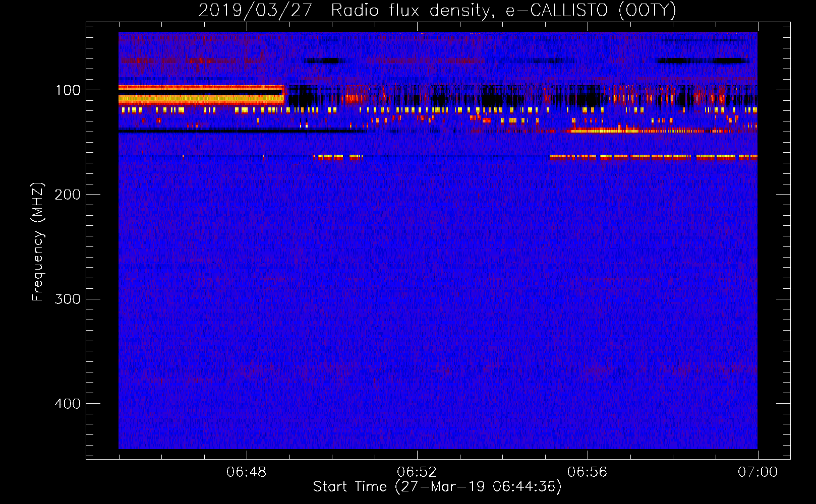Image resolution: width=816 pixels, height=504 pixels.
Task: Click the 06:52 time tick label
Action: [x=417, y=472]
